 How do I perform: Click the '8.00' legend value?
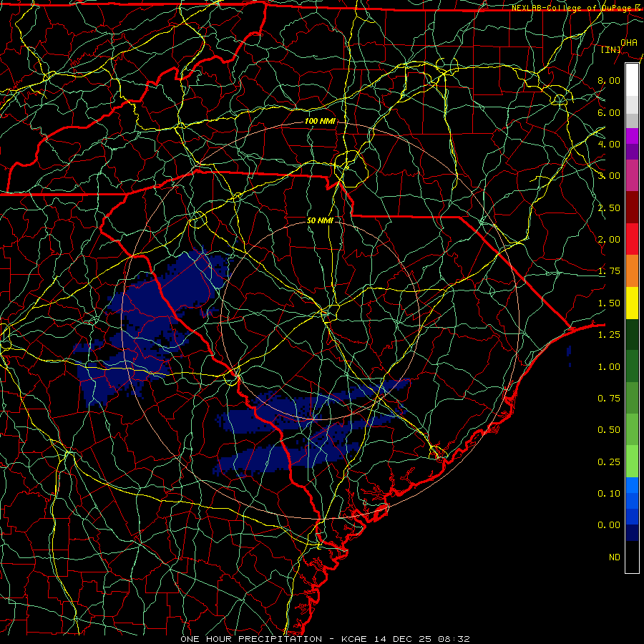[x=609, y=80]
